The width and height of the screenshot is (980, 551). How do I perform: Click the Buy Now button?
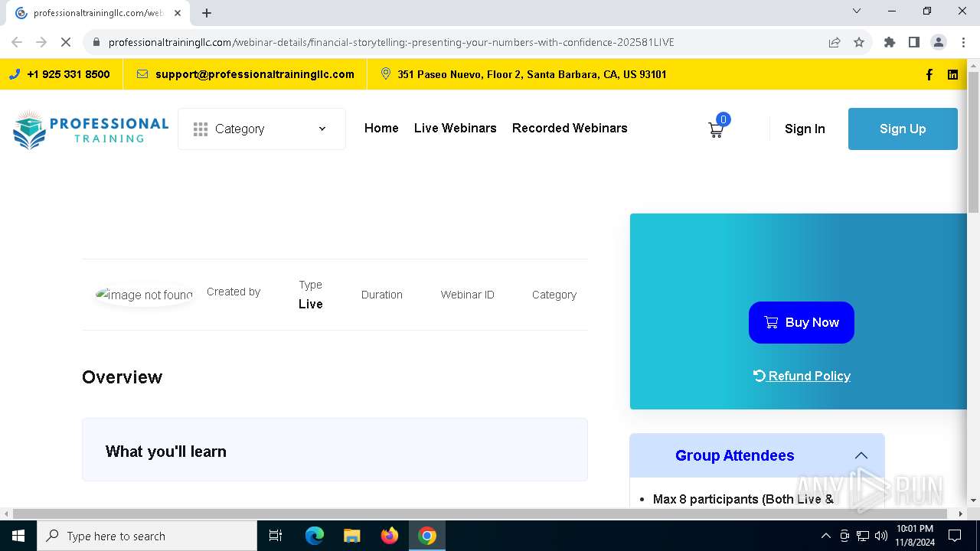pos(802,322)
